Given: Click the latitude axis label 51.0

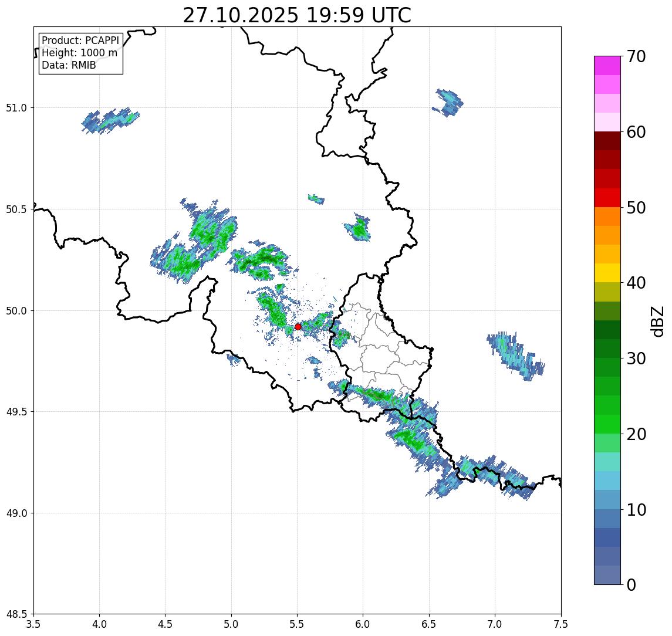Looking at the screenshot, I should pyautogui.click(x=16, y=107).
